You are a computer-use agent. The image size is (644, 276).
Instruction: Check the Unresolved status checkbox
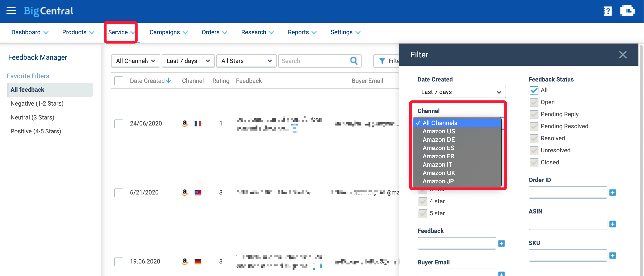point(534,150)
